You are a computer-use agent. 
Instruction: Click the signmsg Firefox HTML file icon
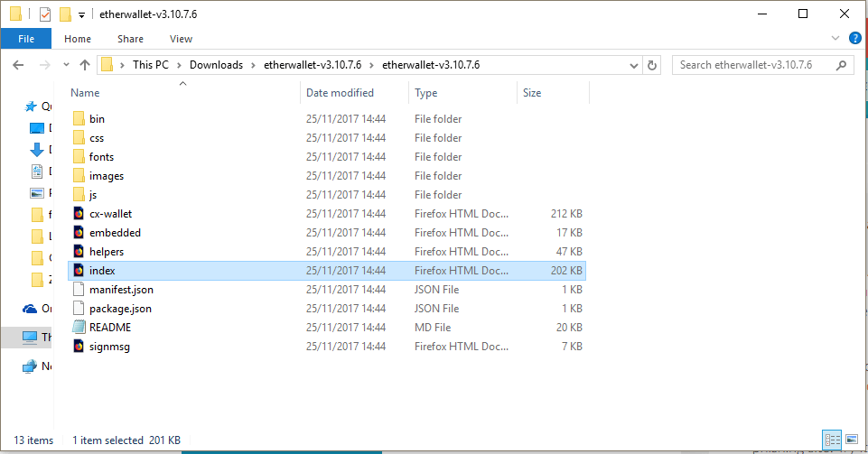pos(79,347)
